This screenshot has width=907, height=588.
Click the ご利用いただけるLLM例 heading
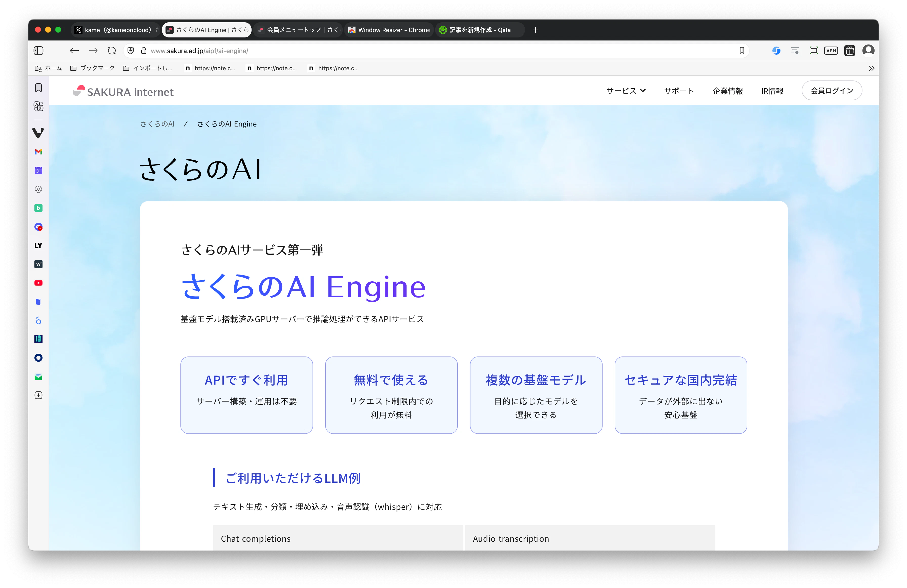tap(293, 478)
